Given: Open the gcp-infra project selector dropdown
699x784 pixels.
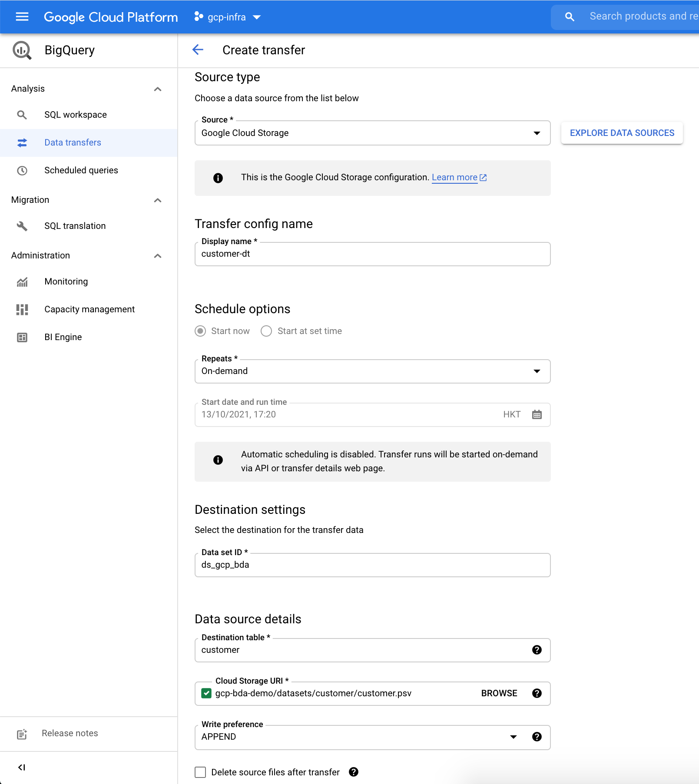Looking at the screenshot, I should click(227, 17).
